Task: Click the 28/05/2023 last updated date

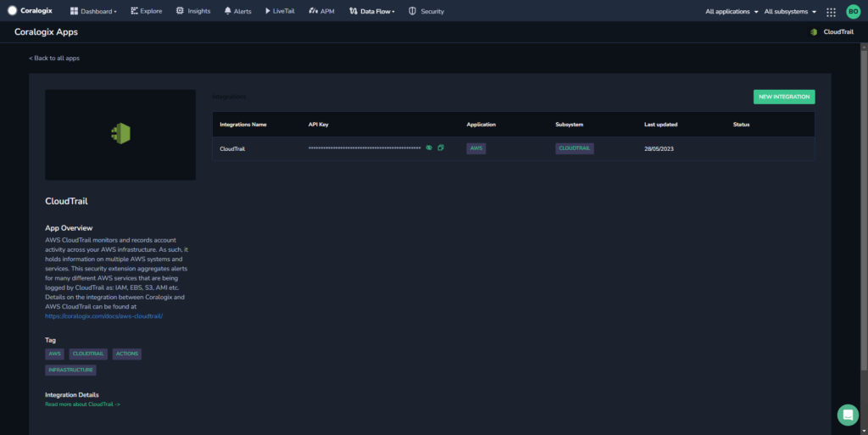Action: point(659,149)
